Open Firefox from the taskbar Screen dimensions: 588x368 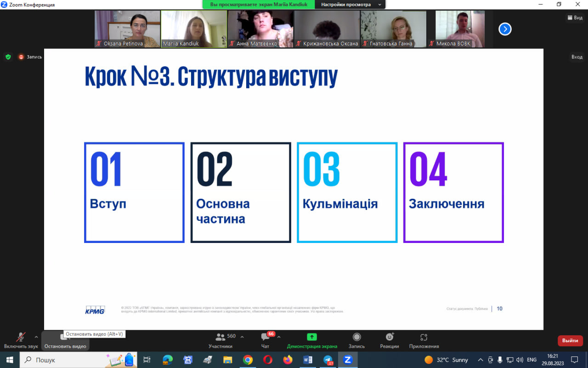288,360
